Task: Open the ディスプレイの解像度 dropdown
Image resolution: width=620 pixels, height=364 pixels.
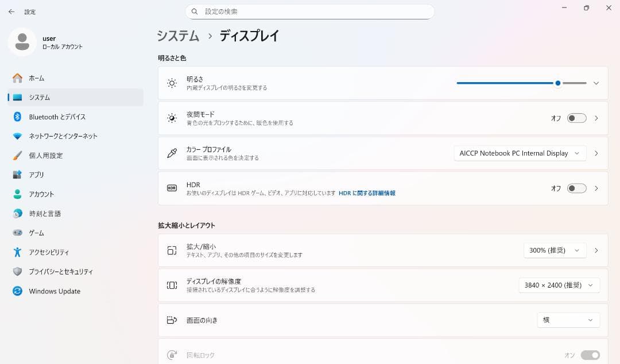Action: pyautogui.click(x=559, y=285)
